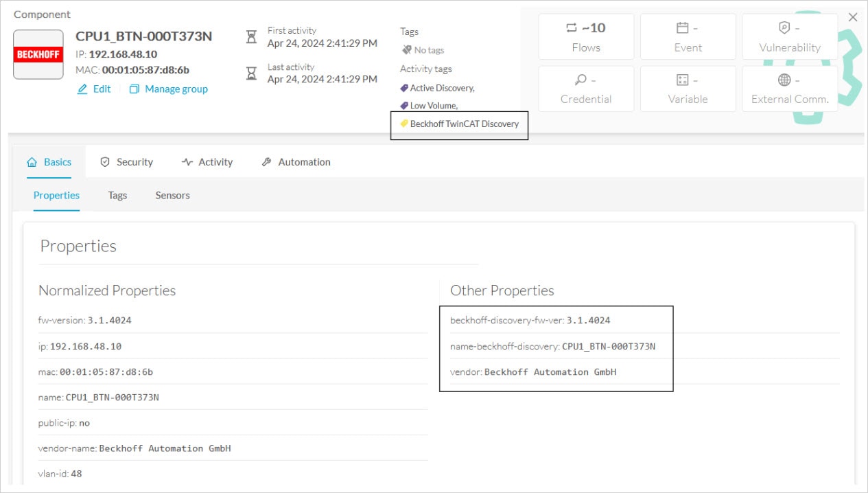Click the Event calendar icon

coord(682,27)
